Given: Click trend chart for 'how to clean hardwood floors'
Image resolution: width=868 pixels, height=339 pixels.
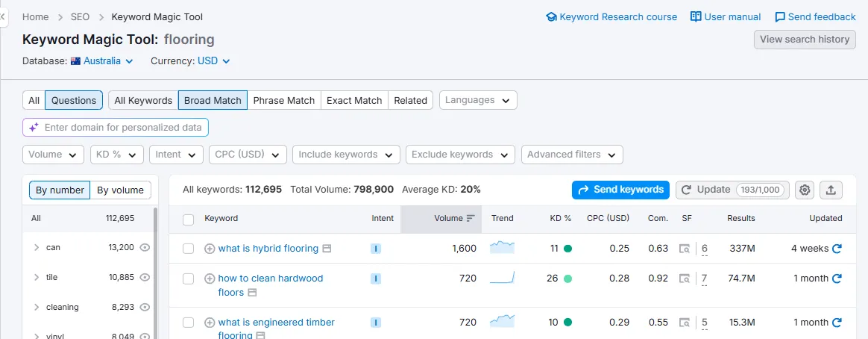Looking at the screenshot, I should [502, 278].
